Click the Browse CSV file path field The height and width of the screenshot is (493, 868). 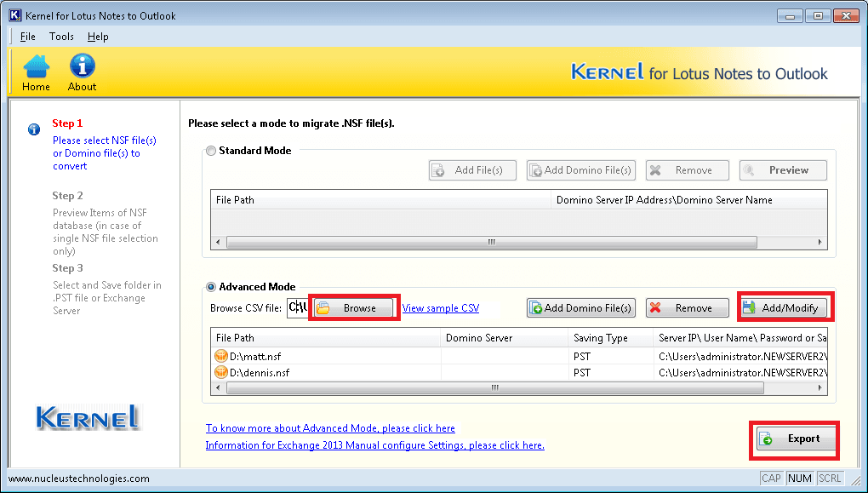point(297,308)
